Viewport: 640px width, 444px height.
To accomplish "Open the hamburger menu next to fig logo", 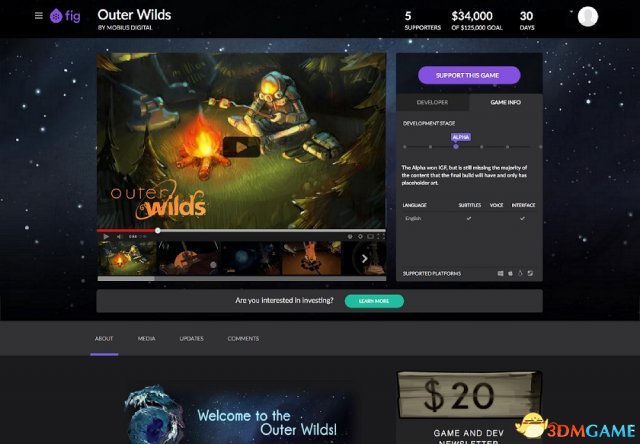I will (39, 16).
